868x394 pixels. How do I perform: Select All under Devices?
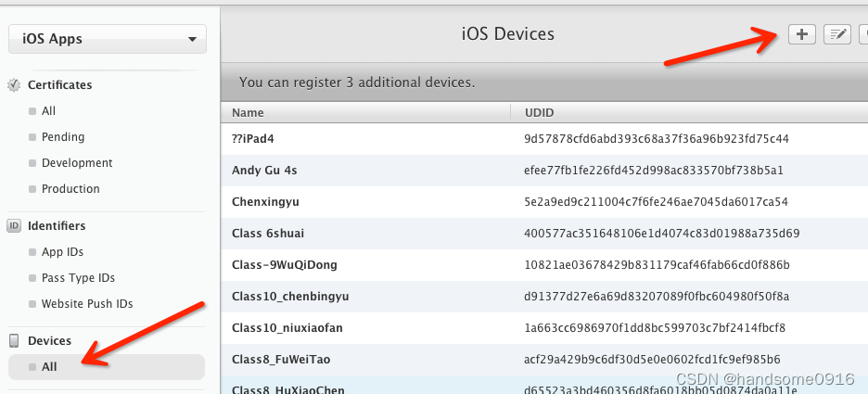107,367
